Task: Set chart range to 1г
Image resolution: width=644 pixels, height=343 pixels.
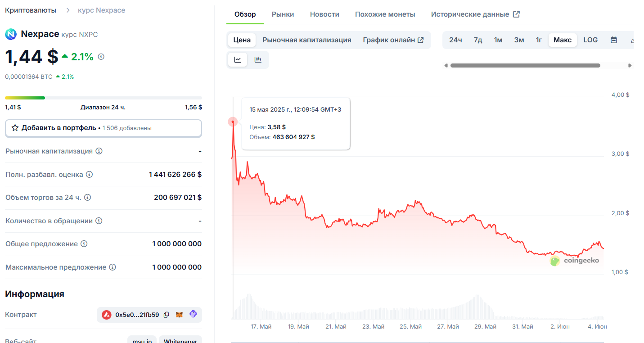Action: click(x=539, y=40)
